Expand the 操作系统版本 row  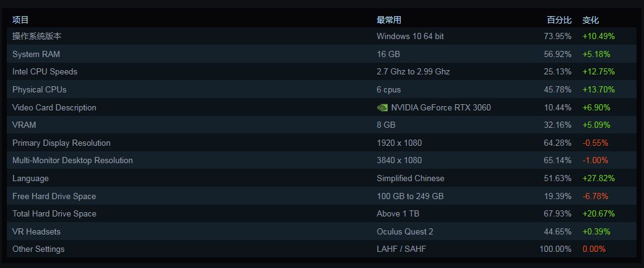click(321, 36)
